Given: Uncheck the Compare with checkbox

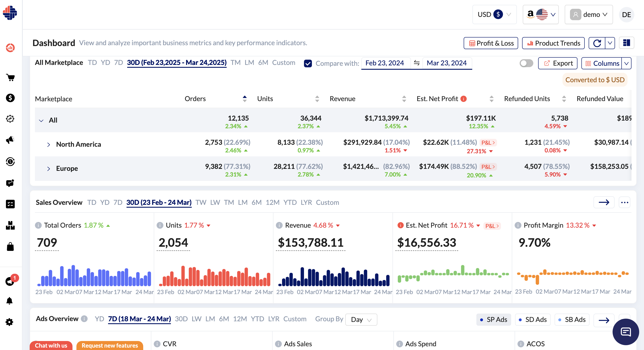Looking at the screenshot, I should (x=308, y=63).
